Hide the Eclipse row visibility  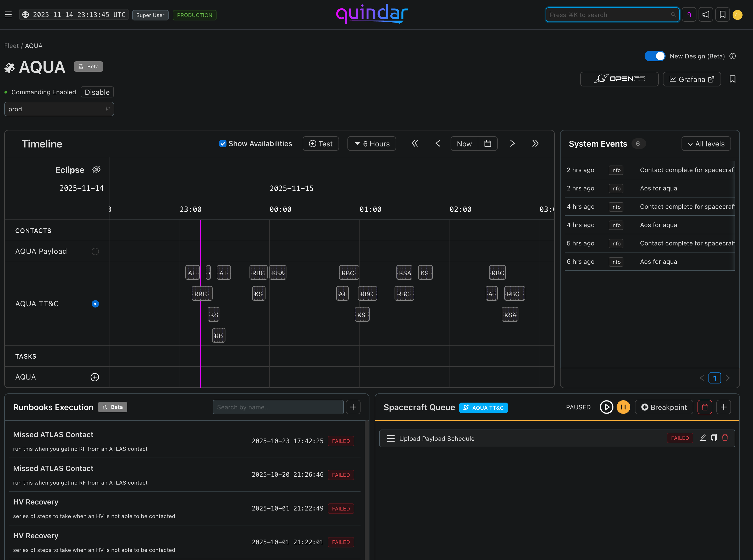point(96,169)
